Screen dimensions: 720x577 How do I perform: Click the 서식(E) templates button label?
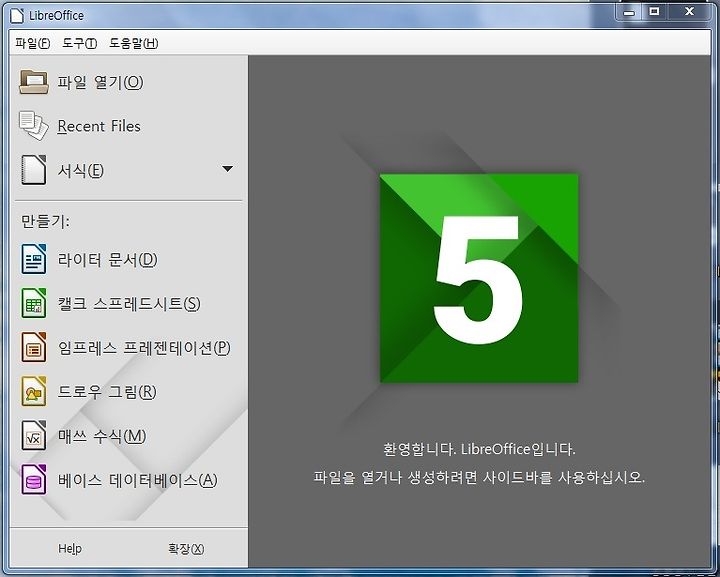(80, 170)
